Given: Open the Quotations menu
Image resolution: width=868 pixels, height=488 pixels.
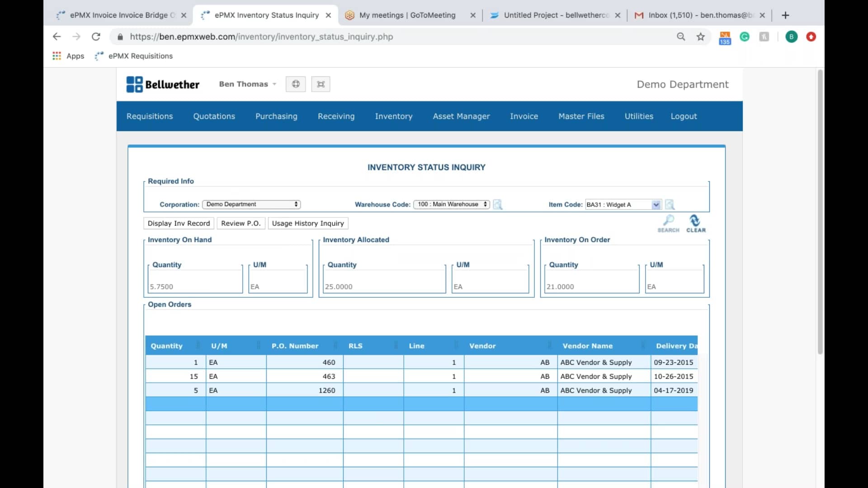Looking at the screenshot, I should pyautogui.click(x=214, y=116).
